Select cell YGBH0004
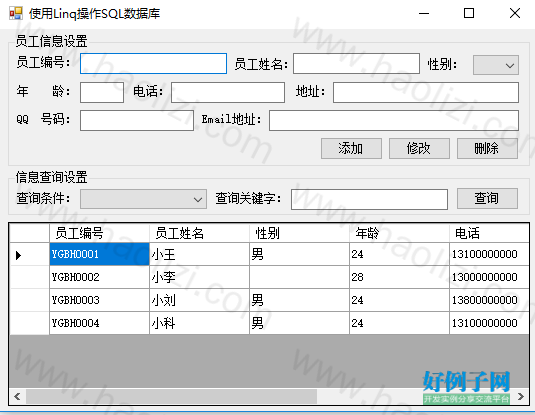The image size is (535, 415). click(x=99, y=323)
